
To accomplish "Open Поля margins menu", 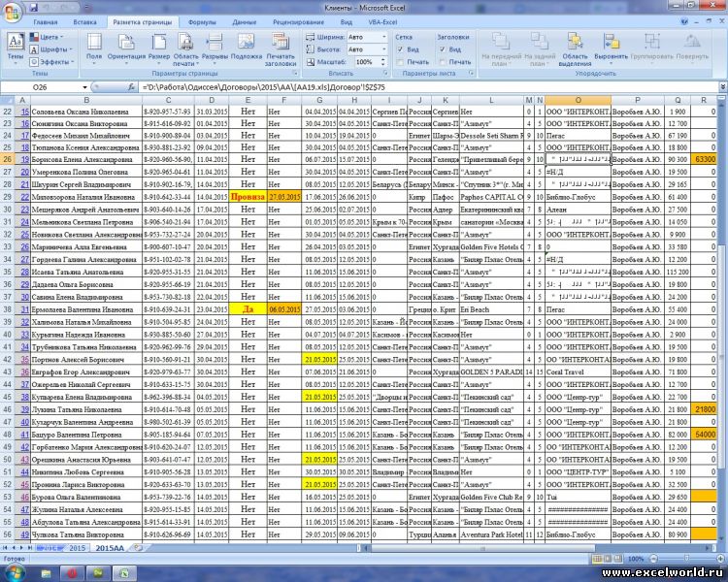I will [x=94, y=49].
